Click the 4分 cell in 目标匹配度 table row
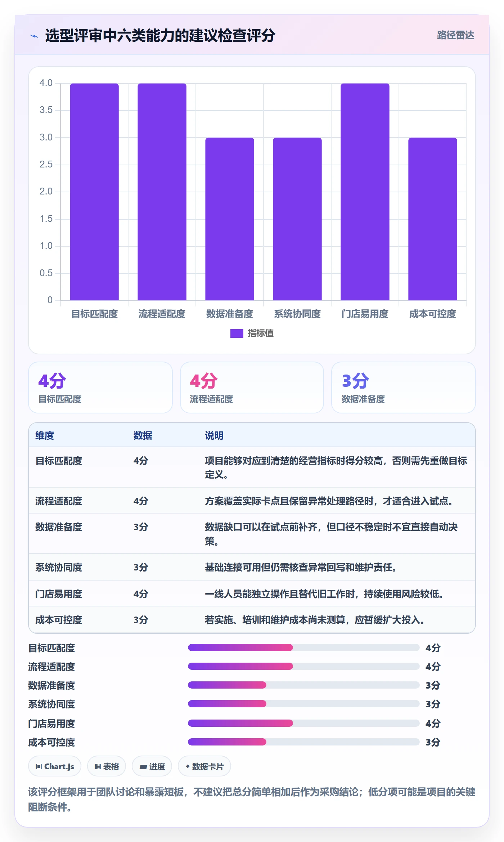The height and width of the screenshot is (842, 504). tap(141, 461)
